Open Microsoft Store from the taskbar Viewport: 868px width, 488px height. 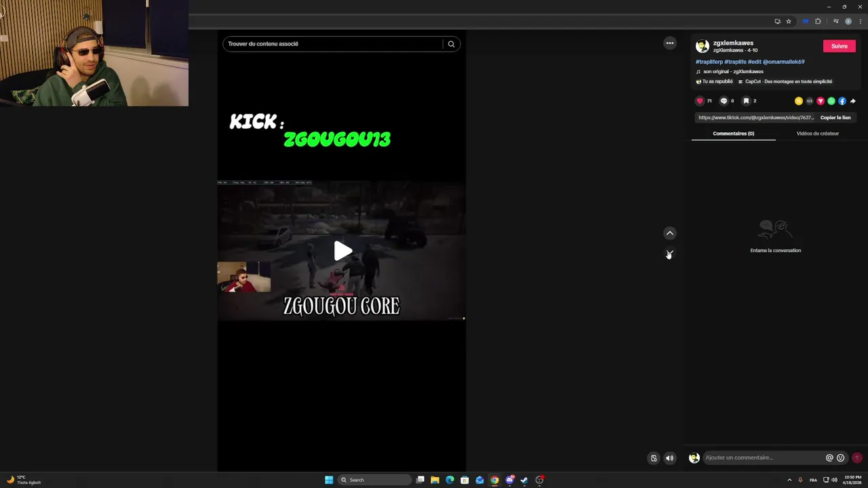tap(465, 480)
